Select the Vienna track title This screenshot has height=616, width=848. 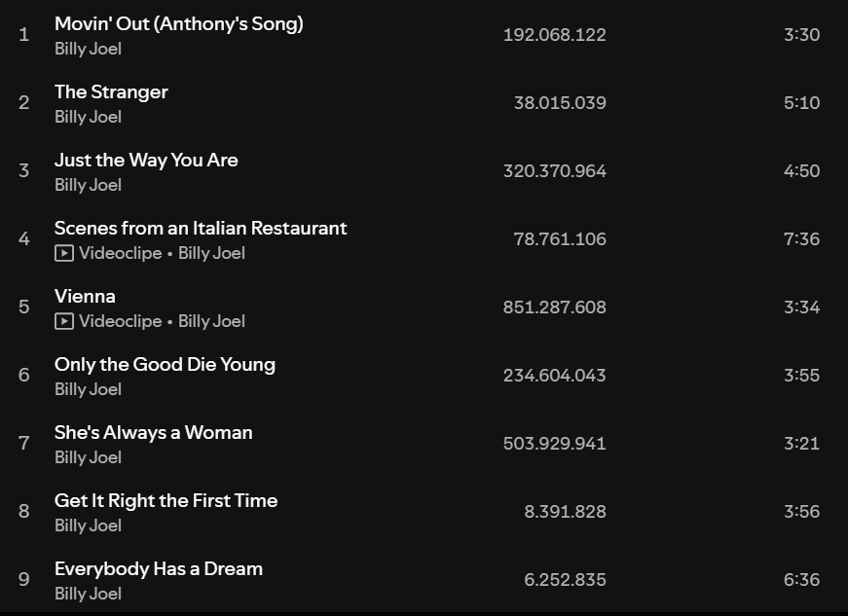85,296
